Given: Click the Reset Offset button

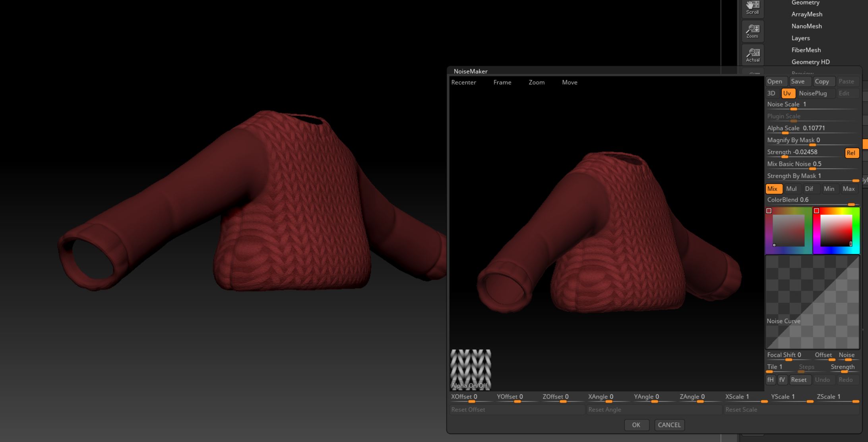Looking at the screenshot, I should pos(468,409).
